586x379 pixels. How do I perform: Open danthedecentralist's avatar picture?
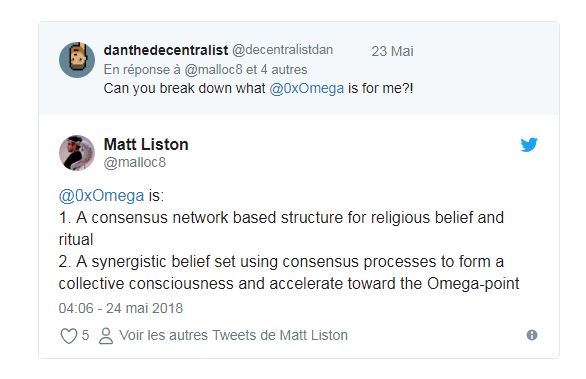click(77, 60)
